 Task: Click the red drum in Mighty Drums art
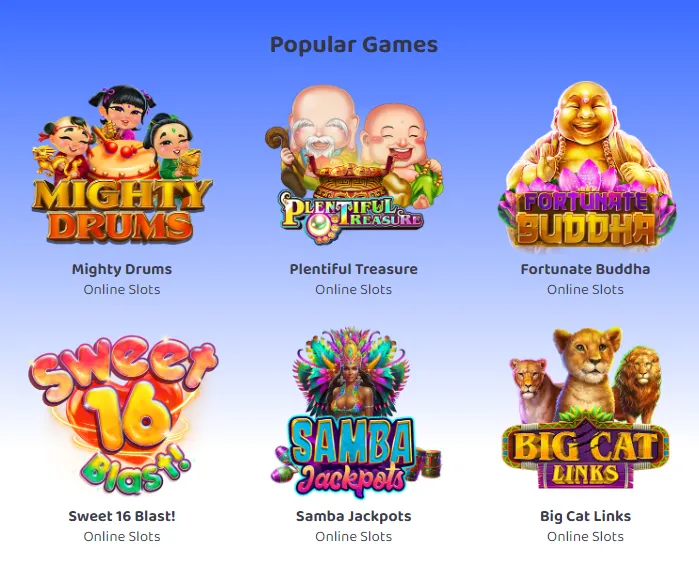[123, 160]
